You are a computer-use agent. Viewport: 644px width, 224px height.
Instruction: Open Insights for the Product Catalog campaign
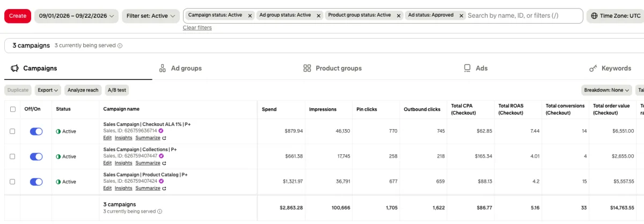tap(123, 188)
